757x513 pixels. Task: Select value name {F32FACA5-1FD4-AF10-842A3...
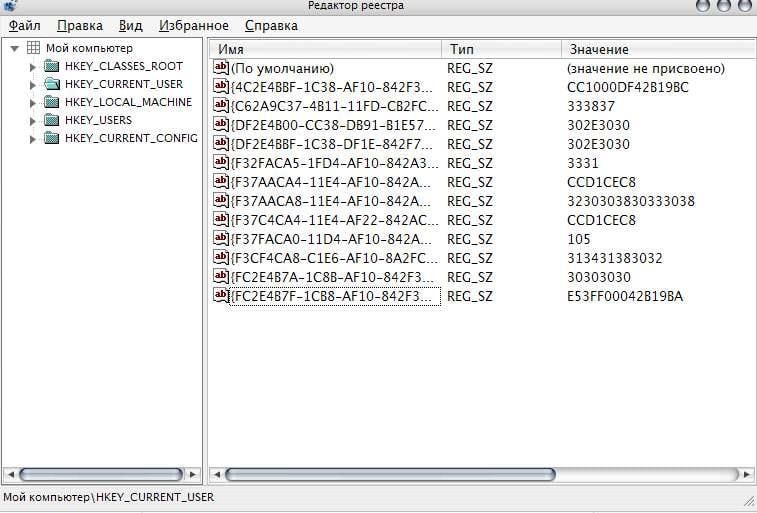pyautogui.click(x=335, y=163)
